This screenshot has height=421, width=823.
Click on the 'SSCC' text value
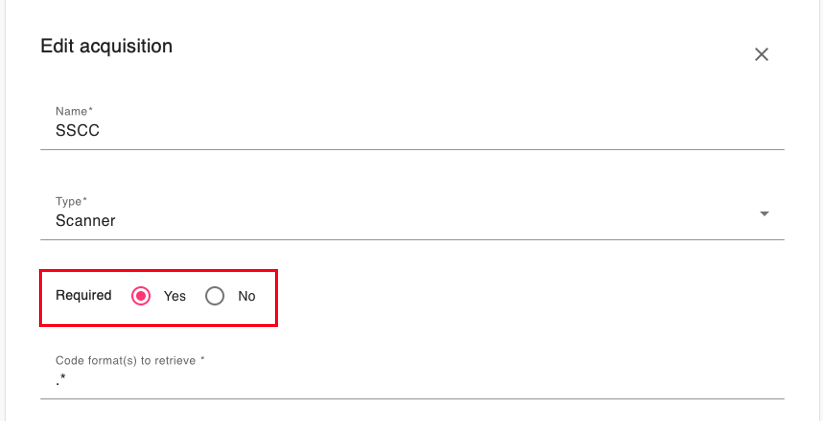(x=78, y=131)
